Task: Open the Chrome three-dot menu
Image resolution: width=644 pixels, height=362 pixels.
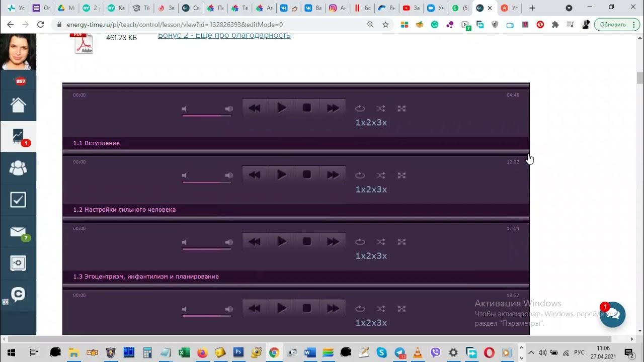Action: pyautogui.click(x=635, y=24)
